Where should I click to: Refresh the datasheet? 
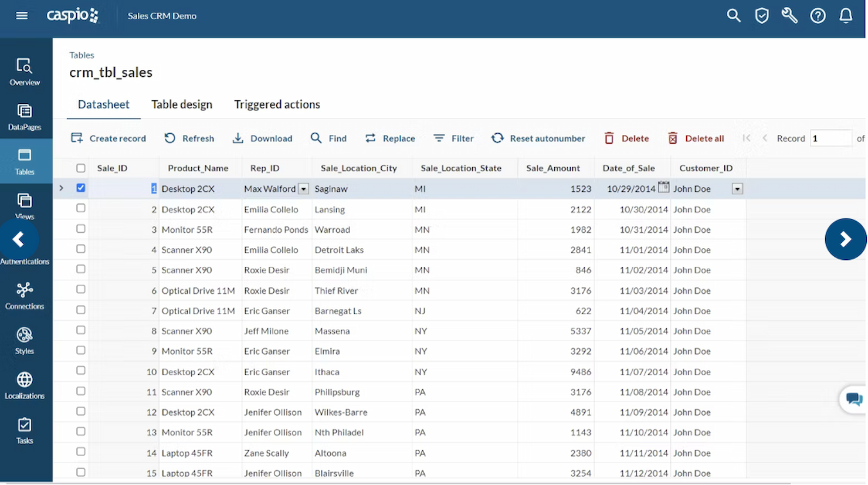pyautogui.click(x=189, y=138)
